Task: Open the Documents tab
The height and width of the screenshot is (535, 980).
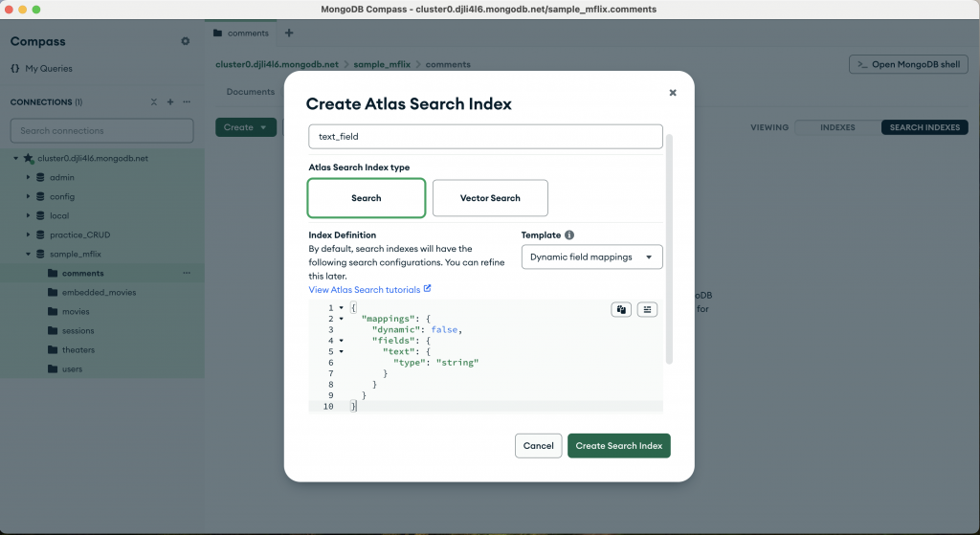Action: click(x=250, y=92)
